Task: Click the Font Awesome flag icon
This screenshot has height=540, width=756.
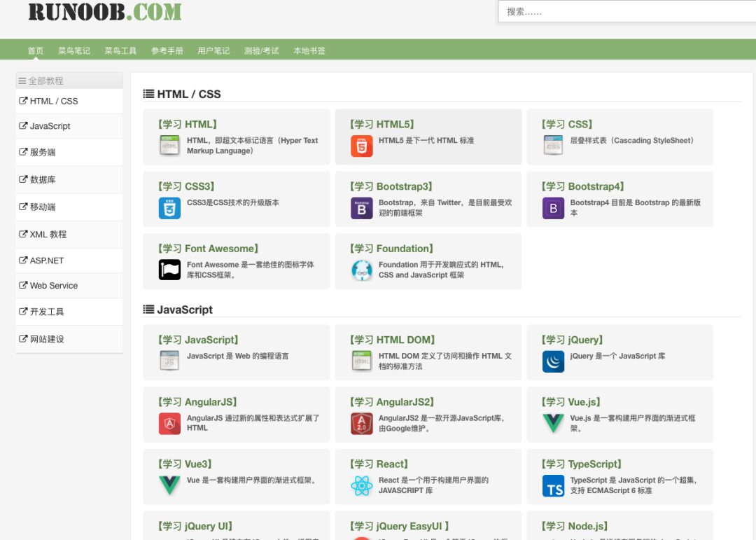Action: pyautogui.click(x=169, y=270)
